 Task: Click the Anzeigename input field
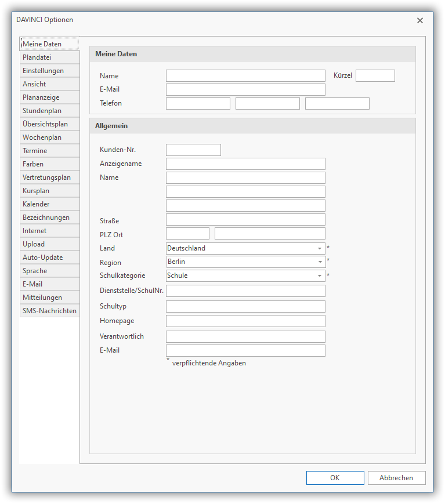245,164
